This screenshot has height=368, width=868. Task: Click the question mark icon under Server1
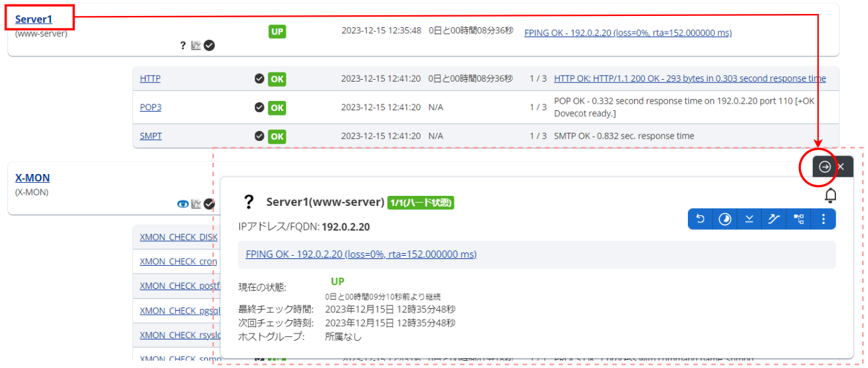183,46
